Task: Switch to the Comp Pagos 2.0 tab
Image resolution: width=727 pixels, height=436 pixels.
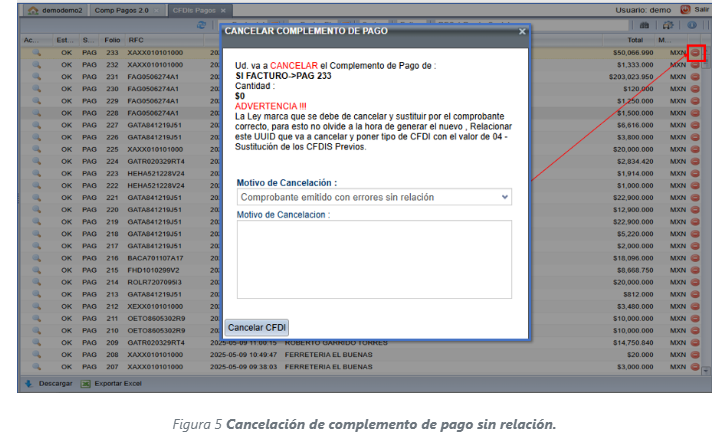Action: tap(116, 9)
